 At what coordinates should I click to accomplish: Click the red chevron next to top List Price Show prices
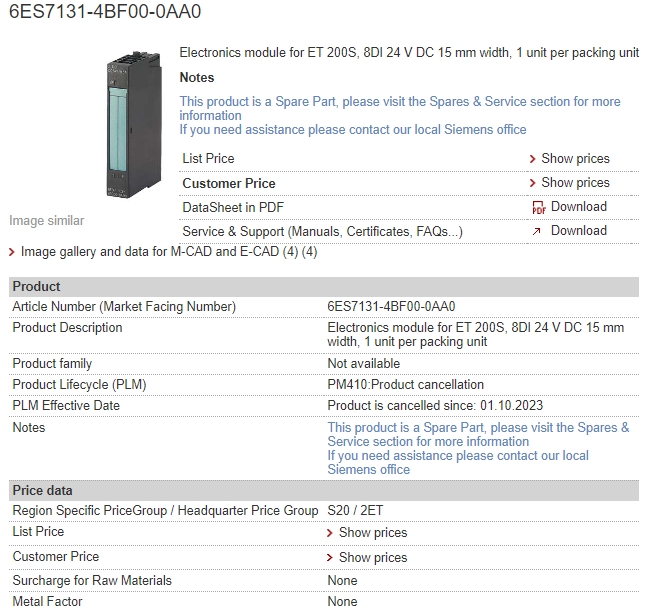533,159
